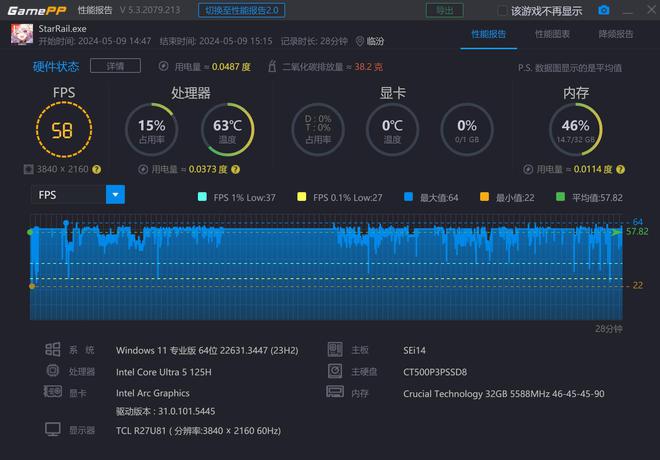
Task: Click the power icon before 用电量 0.0487 度
Action: click(x=163, y=66)
